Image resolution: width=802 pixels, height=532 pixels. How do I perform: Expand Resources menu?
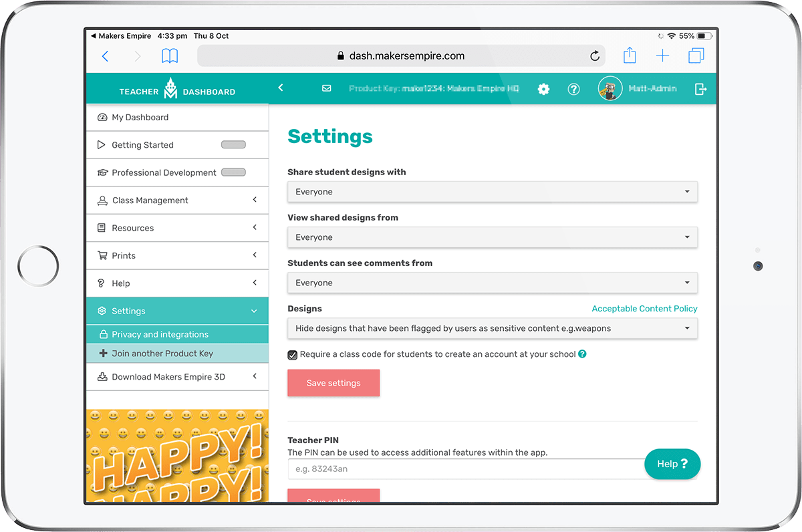(177, 228)
